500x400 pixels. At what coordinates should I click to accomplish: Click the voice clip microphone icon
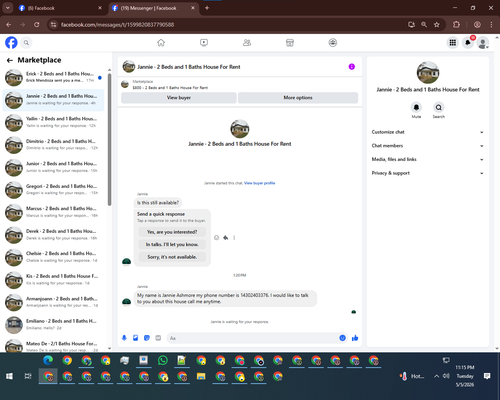(x=124, y=338)
